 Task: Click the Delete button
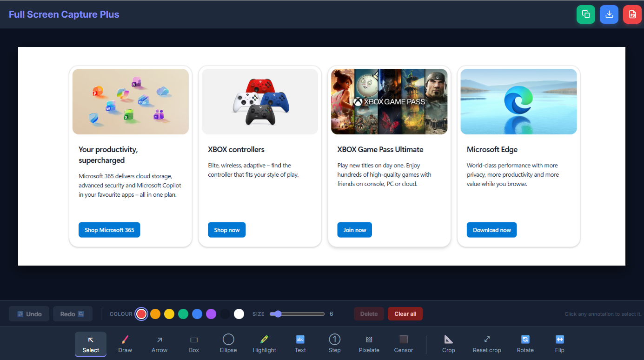[369, 314]
